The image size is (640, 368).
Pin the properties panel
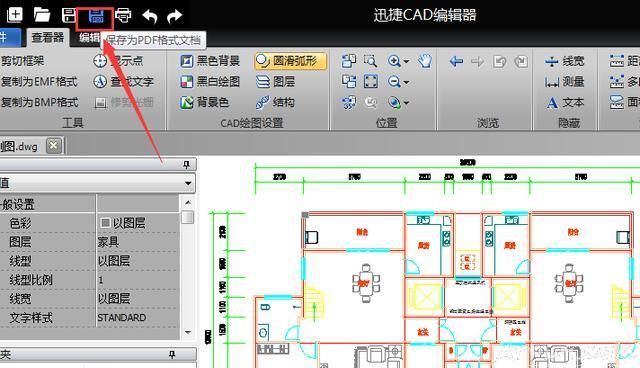[x=187, y=164]
